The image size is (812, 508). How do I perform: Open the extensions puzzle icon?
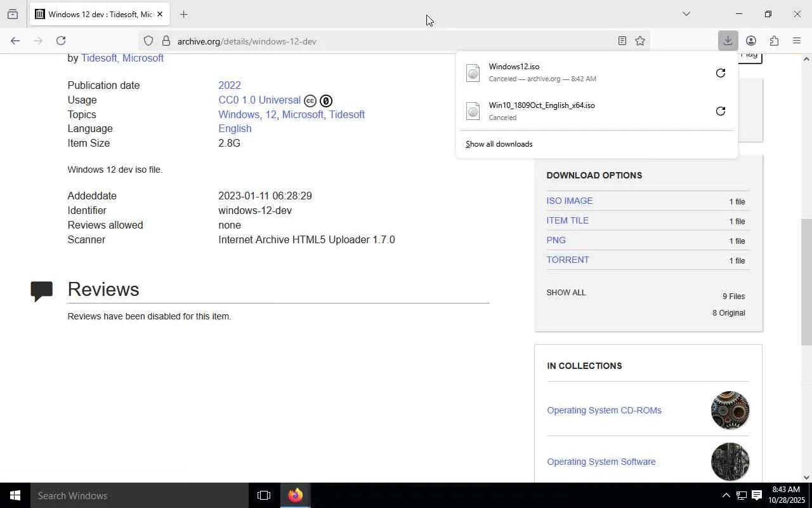coord(774,41)
